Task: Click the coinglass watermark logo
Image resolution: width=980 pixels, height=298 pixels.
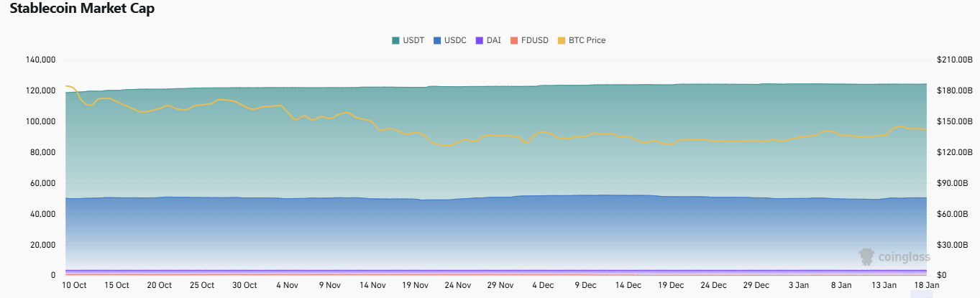Action: coord(894,256)
